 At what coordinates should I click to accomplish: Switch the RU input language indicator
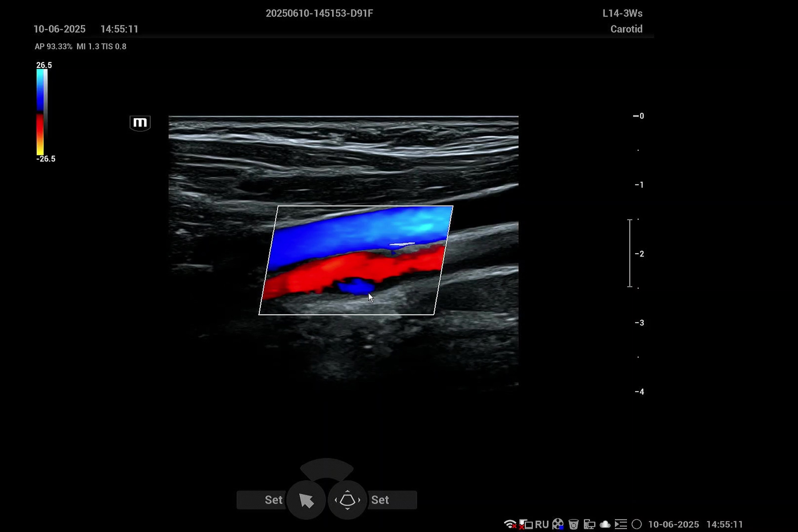tap(542, 524)
